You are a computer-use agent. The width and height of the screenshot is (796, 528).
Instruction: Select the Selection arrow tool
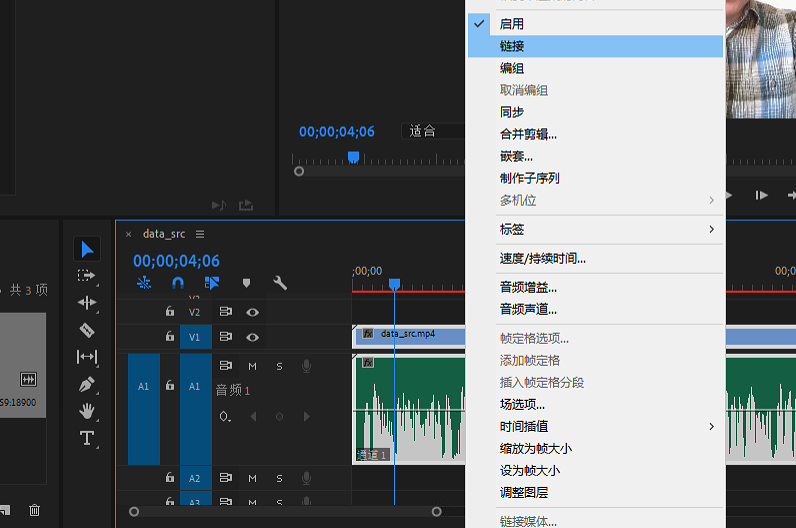87,249
